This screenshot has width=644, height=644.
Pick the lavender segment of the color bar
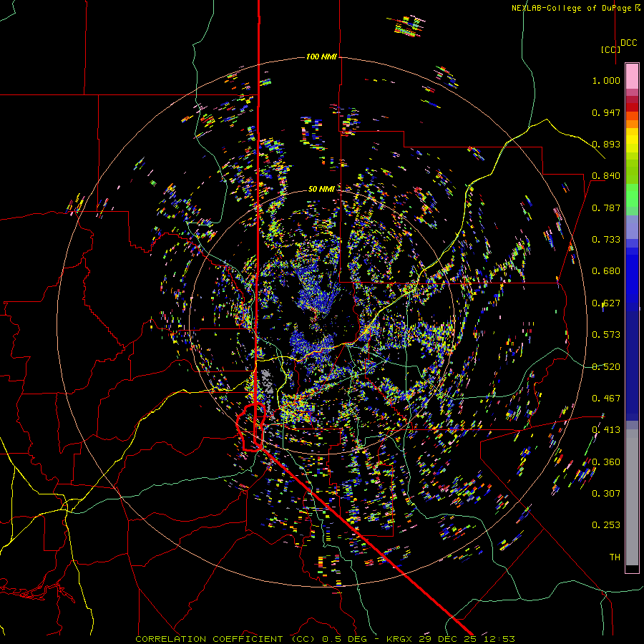click(x=632, y=227)
